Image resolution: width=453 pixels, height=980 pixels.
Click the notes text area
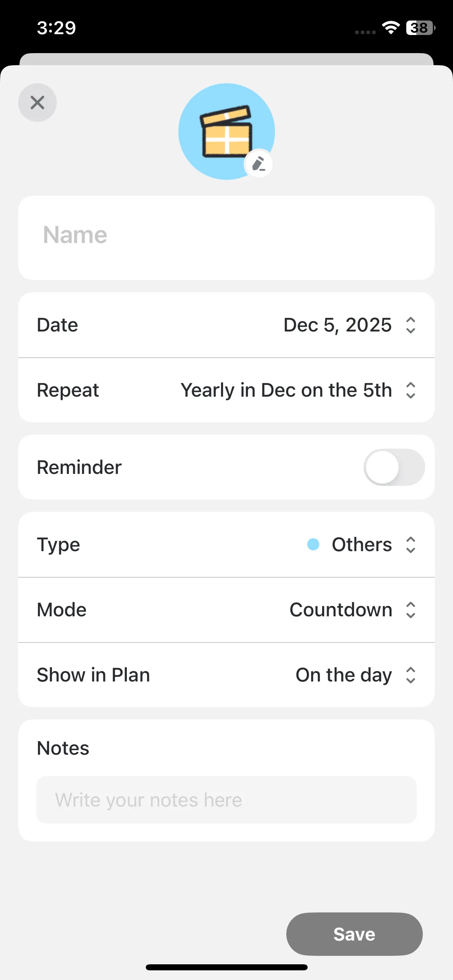pos(226,800)
